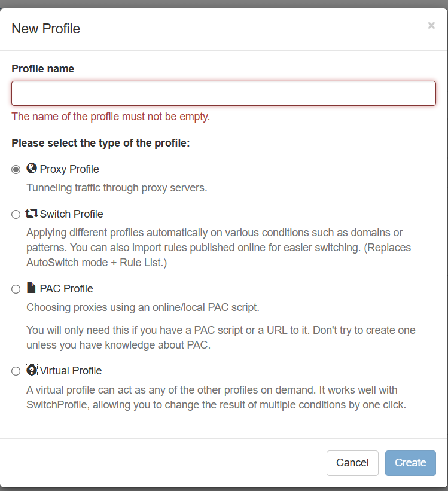Image resolution: width=448 pixels, height=491 pixels.
Task: Click the Create button
Action: pos(410,463)
